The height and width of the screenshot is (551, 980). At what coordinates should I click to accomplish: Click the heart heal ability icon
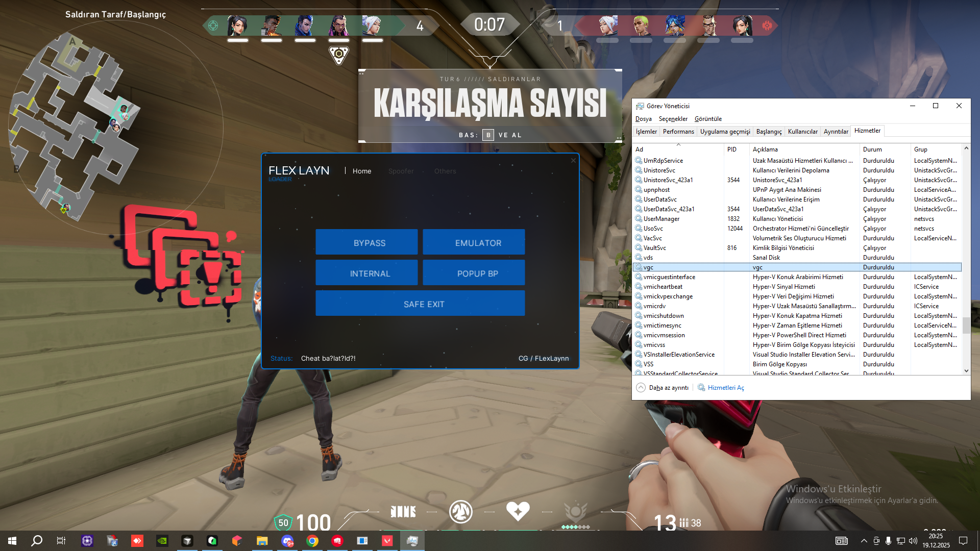(x=518, y=511)
